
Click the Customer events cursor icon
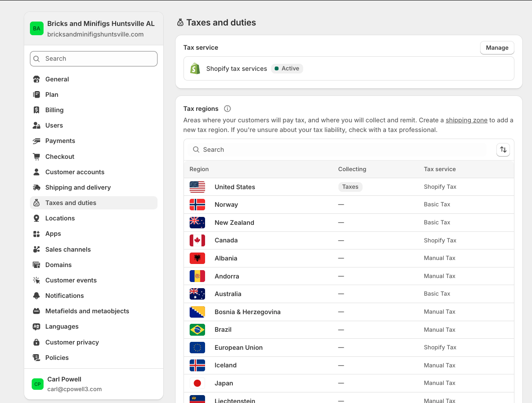(x=37, y=280)
